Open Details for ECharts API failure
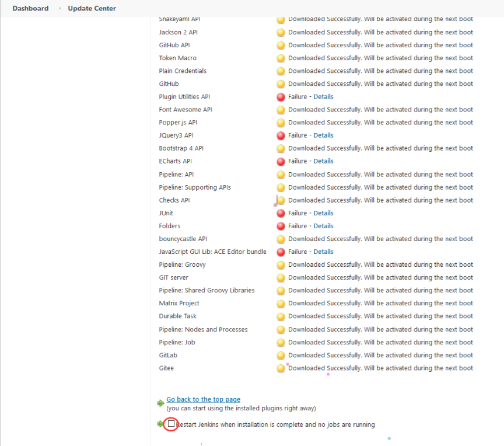Screen dimensions: 504x446 click(323, 161)
